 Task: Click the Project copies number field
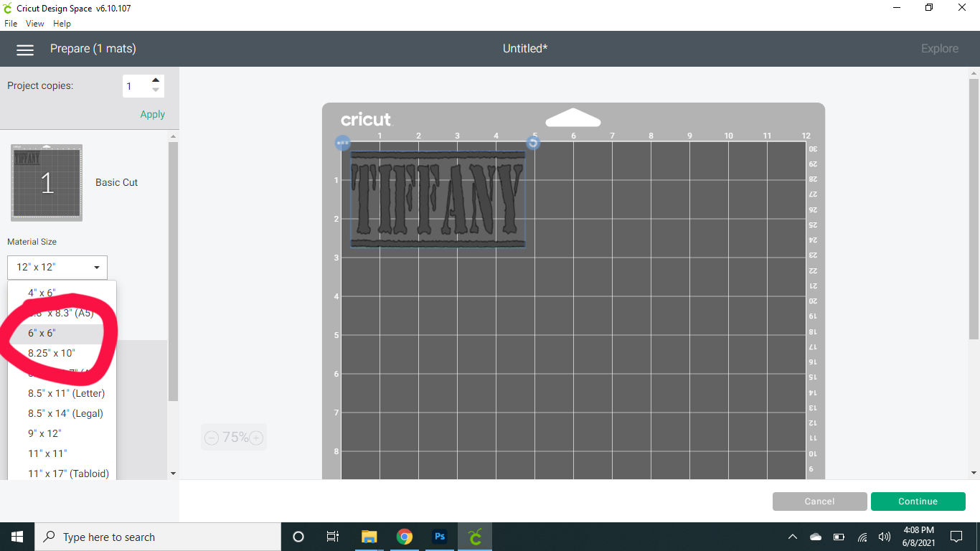point(136,86)
